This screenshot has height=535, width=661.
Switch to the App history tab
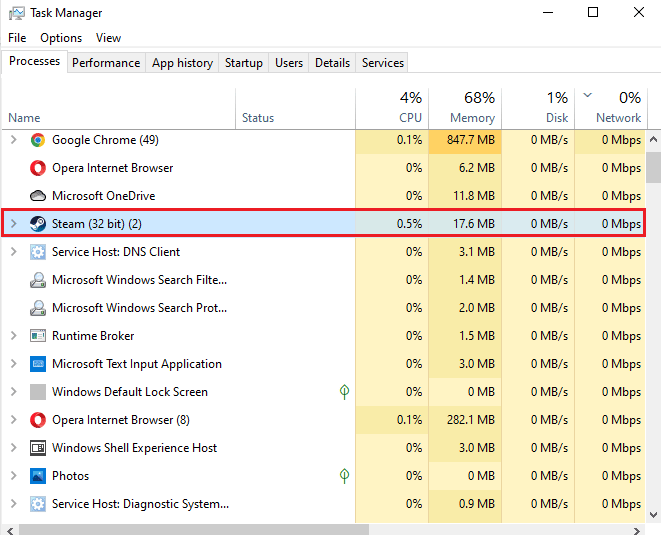182,63
